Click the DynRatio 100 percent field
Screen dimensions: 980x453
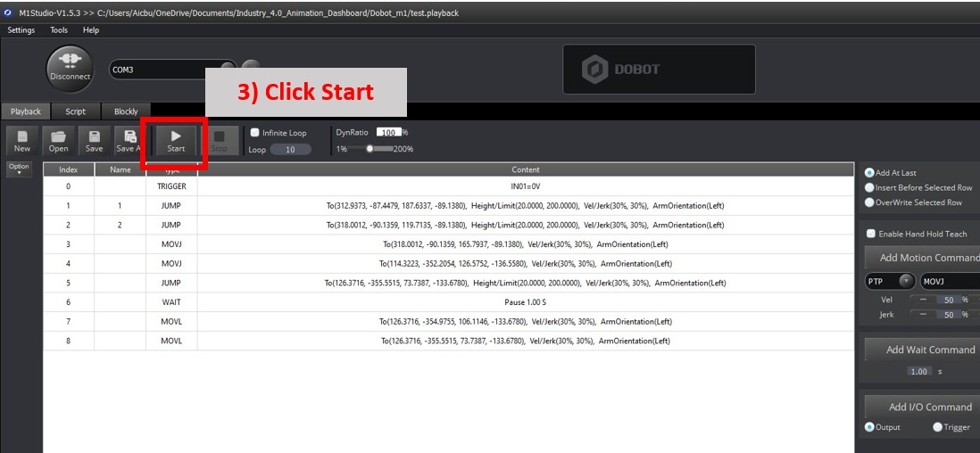pos(388,133)
